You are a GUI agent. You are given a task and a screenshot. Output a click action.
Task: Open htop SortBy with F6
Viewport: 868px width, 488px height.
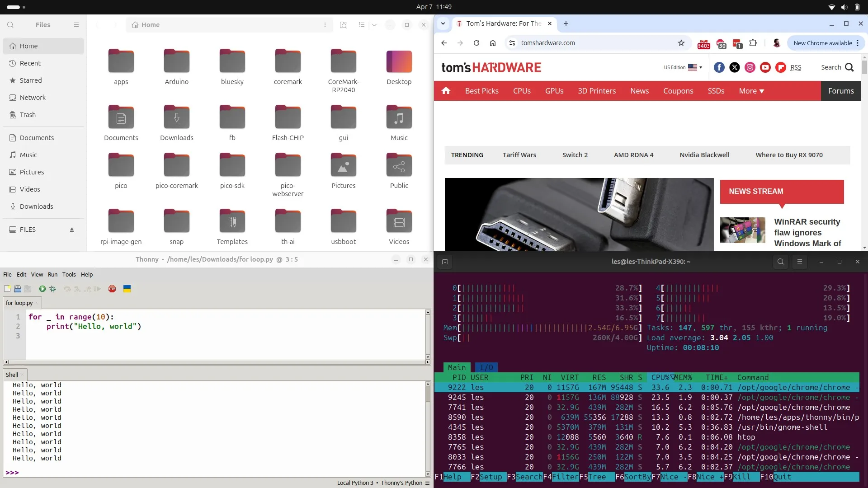tap(633, 477)
